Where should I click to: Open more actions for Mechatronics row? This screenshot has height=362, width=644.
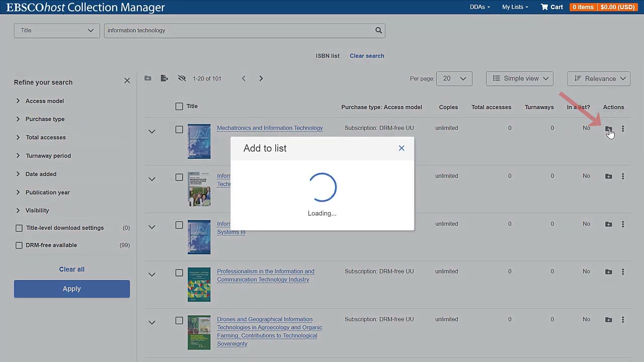click(623, 129)
